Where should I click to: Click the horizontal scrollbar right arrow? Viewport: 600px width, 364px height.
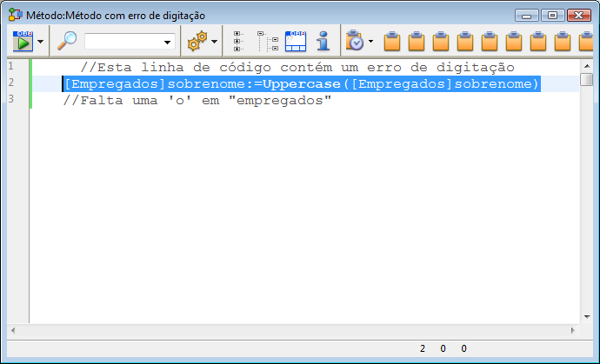[574, 331]
